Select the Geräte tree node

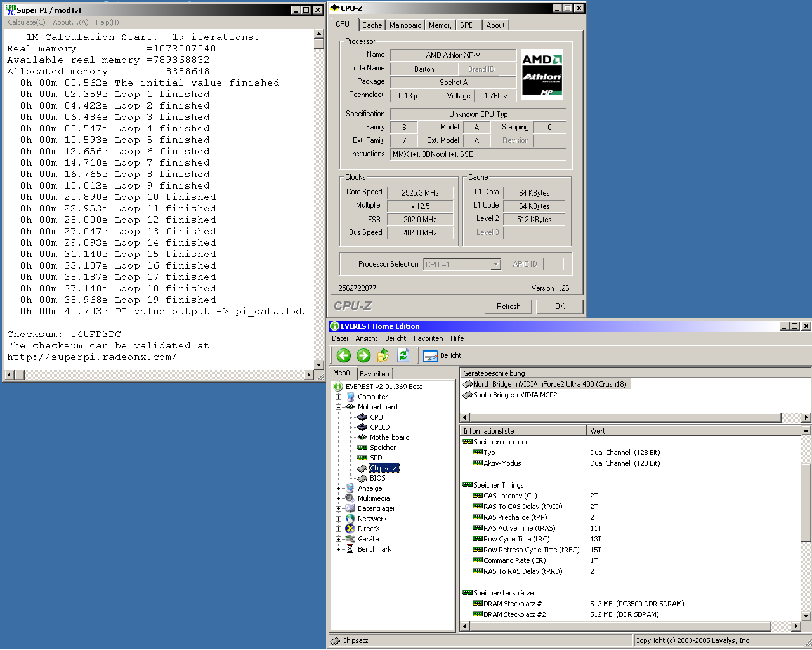pyautogui.click(x=368, y=539)
